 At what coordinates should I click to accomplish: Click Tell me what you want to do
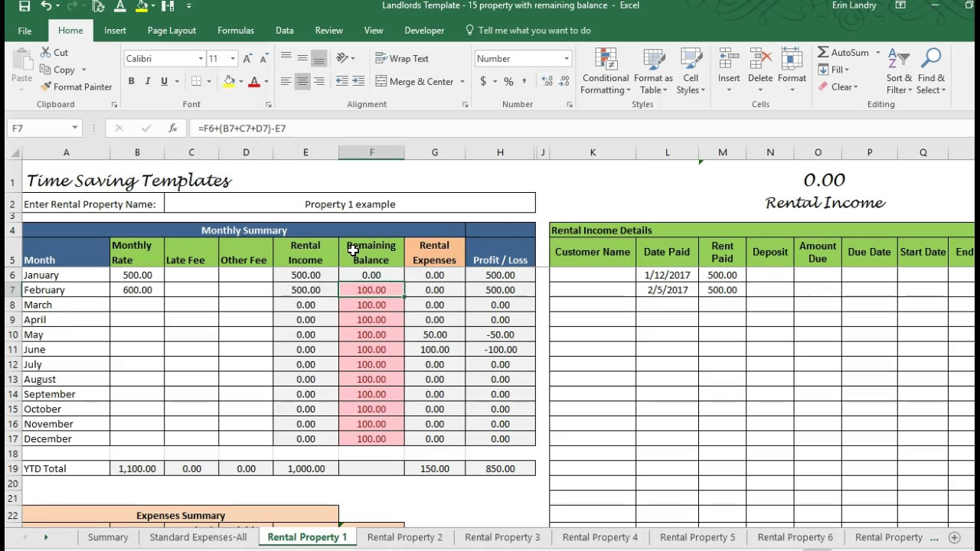[x=534, y=31]
